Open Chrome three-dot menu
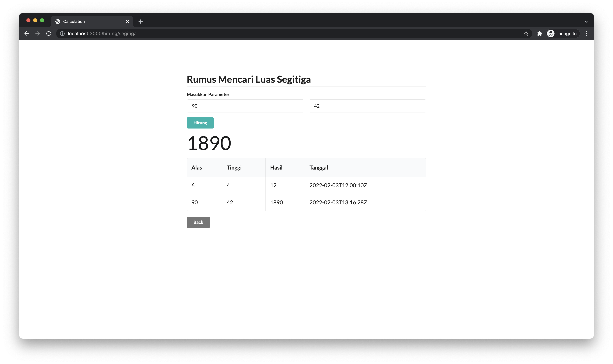 click(586, 34)
